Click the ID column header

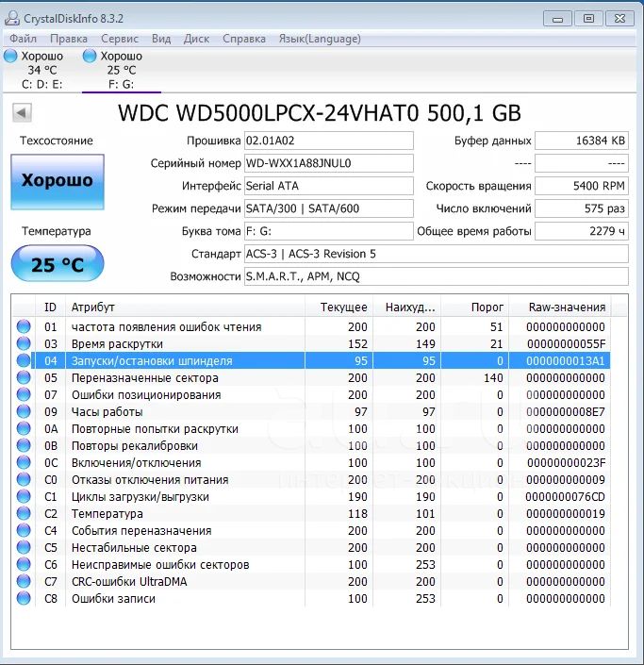50,308
